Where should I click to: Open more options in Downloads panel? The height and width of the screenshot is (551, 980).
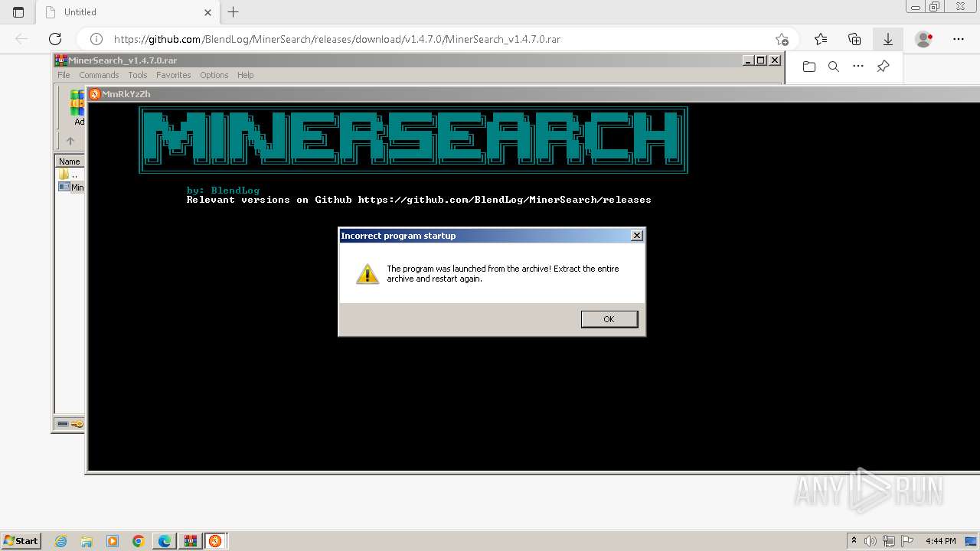click(858, 67)
